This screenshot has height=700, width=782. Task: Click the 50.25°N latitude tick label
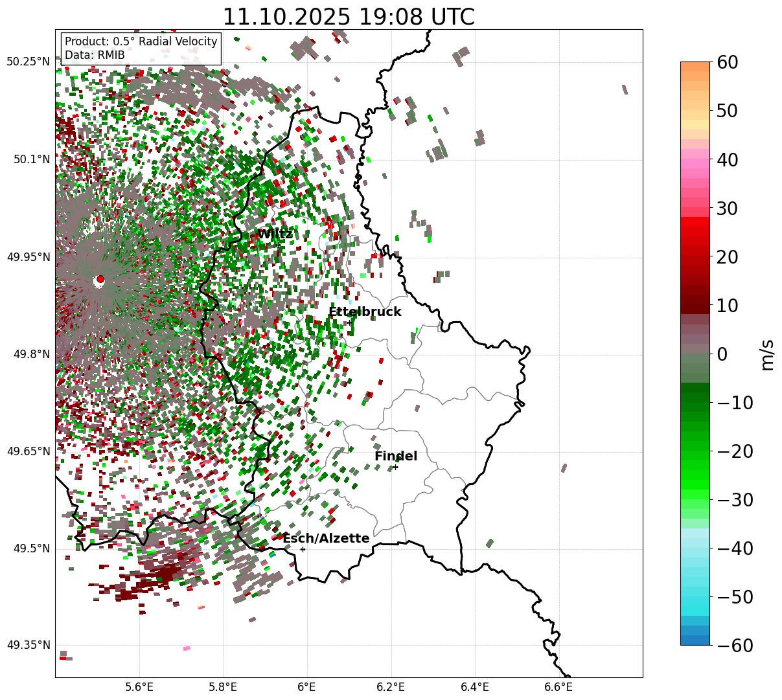[x=28, y=62]
